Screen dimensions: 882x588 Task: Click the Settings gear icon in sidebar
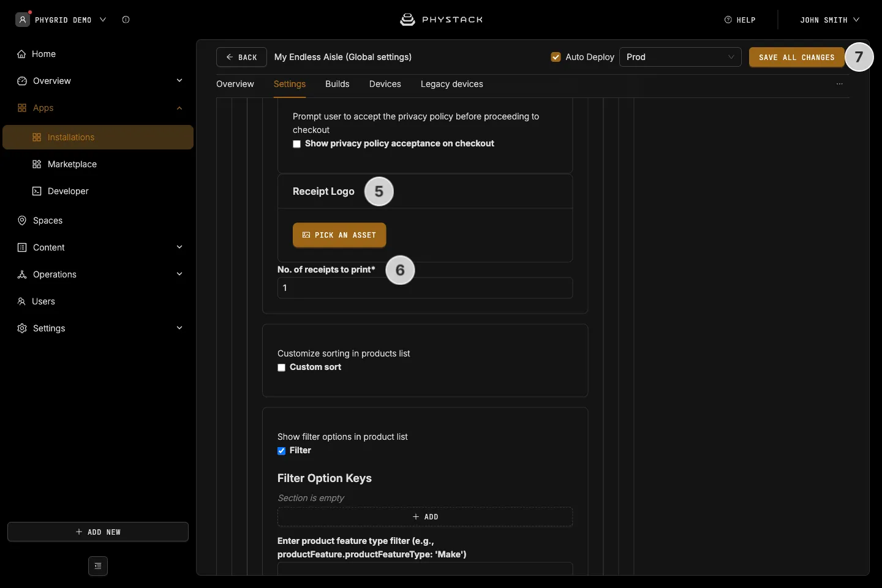click(x=22, y=328)
